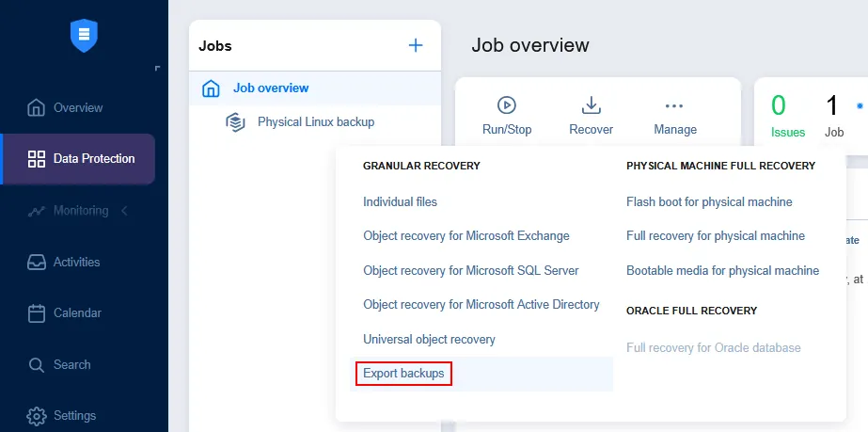Open the Calendar icon in sidebar
The height and width of the screenshot is (432, 868).
tap(36, 312)
